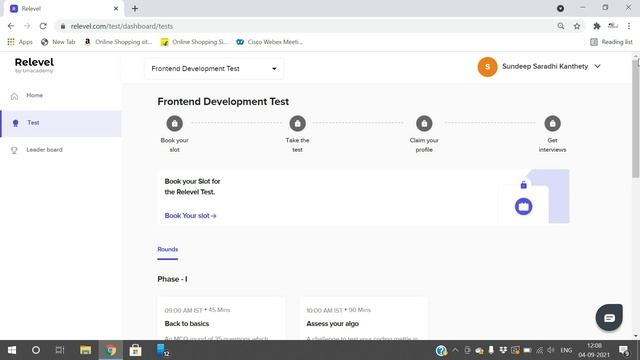Open Chrome extensions puzzle icon
This screenshot has height=360, width=640.
coord(597,26)
